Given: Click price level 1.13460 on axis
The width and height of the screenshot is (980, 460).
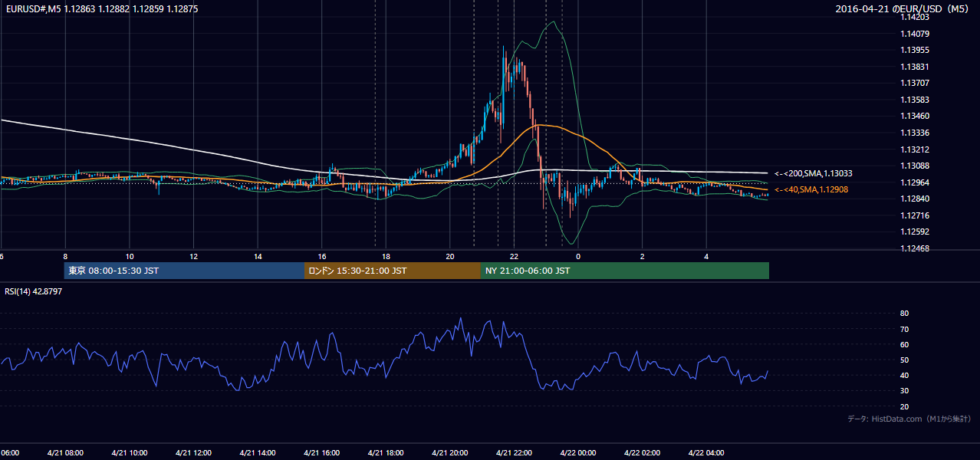Looking at the screenshot, I should tap(916, 117).
